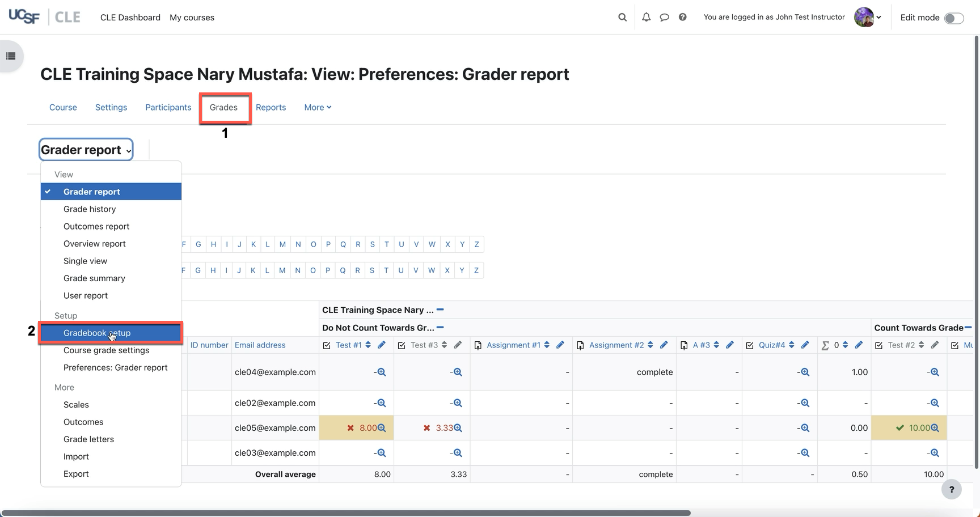Choose Course grade settings entry
Image resolution: width=980 pixels, height=517 pixels.
pos(111,350)
